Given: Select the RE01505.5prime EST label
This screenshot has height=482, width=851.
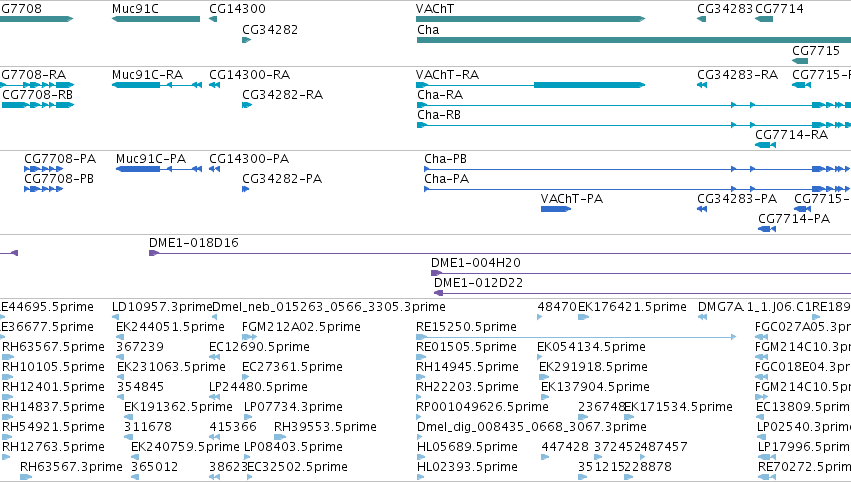Looking at the screenshot, I should (466, 346).
